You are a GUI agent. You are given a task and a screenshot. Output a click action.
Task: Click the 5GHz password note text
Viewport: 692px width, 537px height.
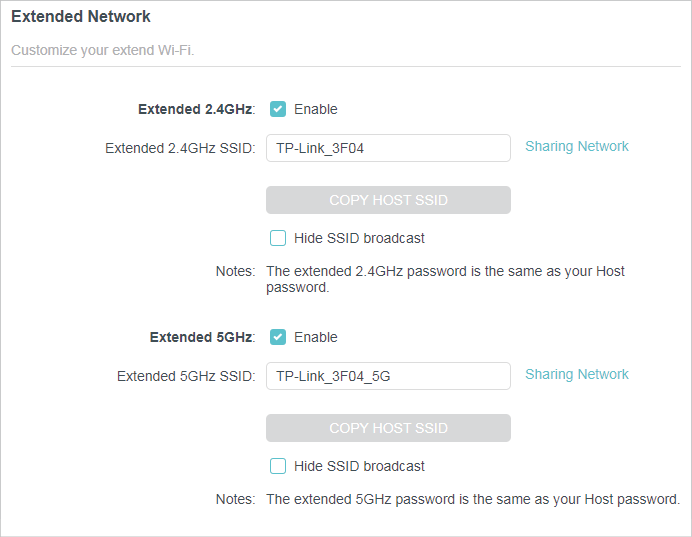click(x=473, y=499)
